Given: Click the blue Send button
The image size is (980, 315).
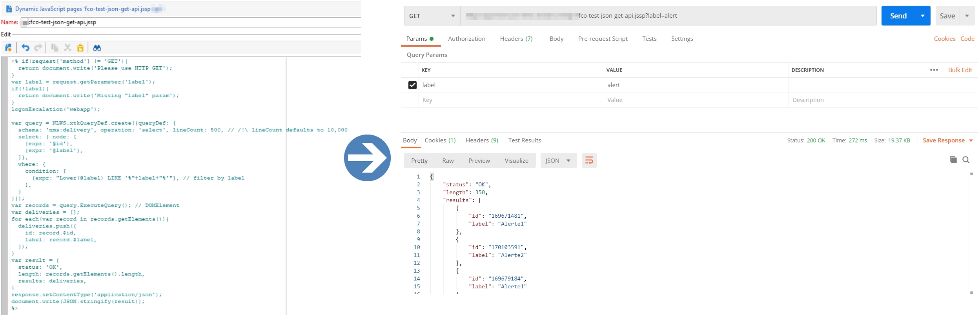Looking at the screenshot, I should (x=898, y=16).
